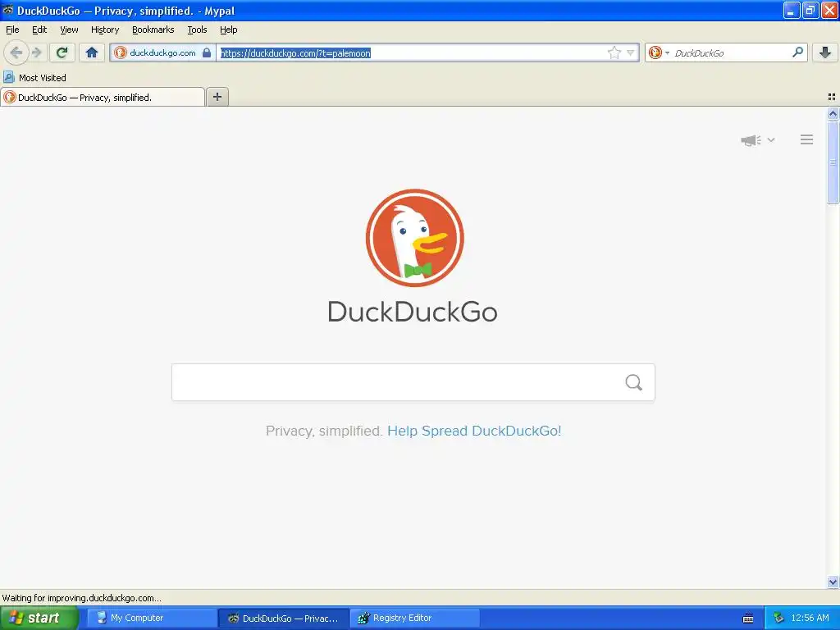The width and height of the screenshot is (840, 630).
Task: Open the File menu
Action: [12, 30]
